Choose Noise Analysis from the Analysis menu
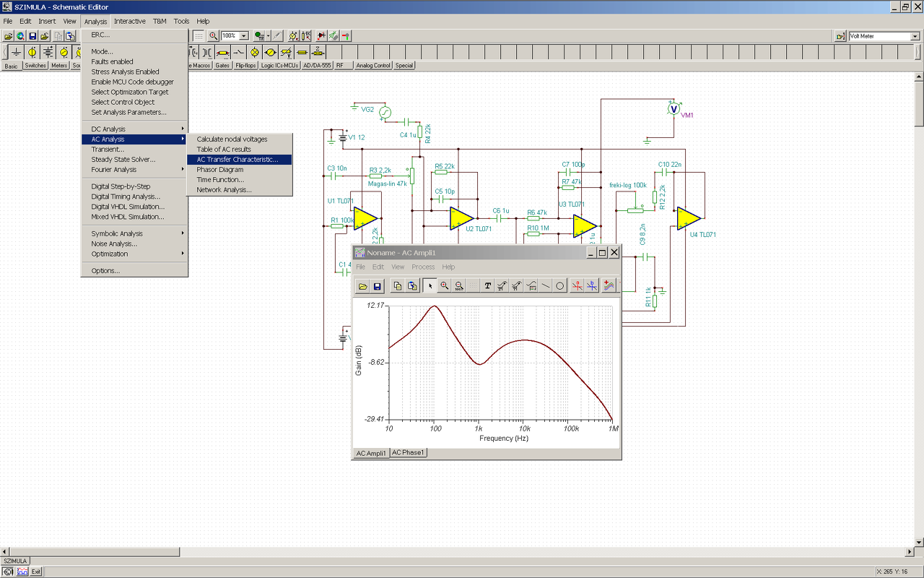The width and height of the screenshot is (924, 578). pyautogui.click(x=134, y=243)
